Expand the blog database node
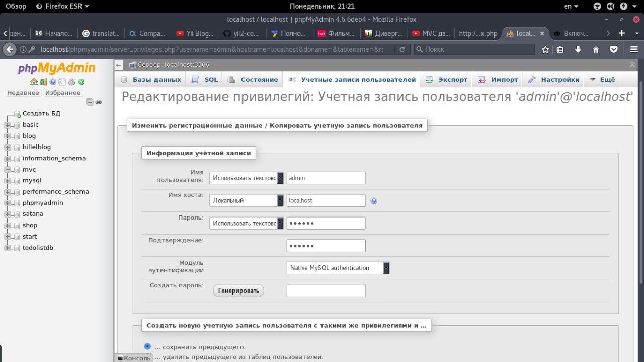The height and width of the screenshot is (362, 644). coord(8,136)
